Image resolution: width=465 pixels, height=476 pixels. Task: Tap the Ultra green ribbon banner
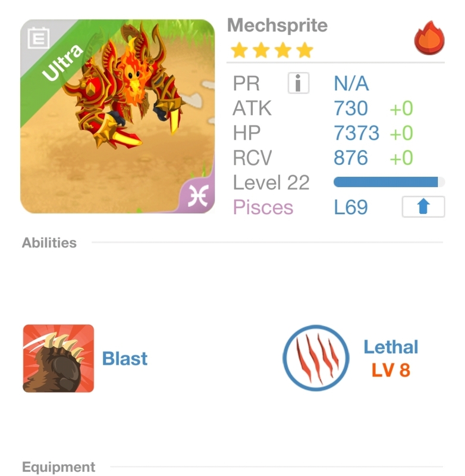point(63,62)
